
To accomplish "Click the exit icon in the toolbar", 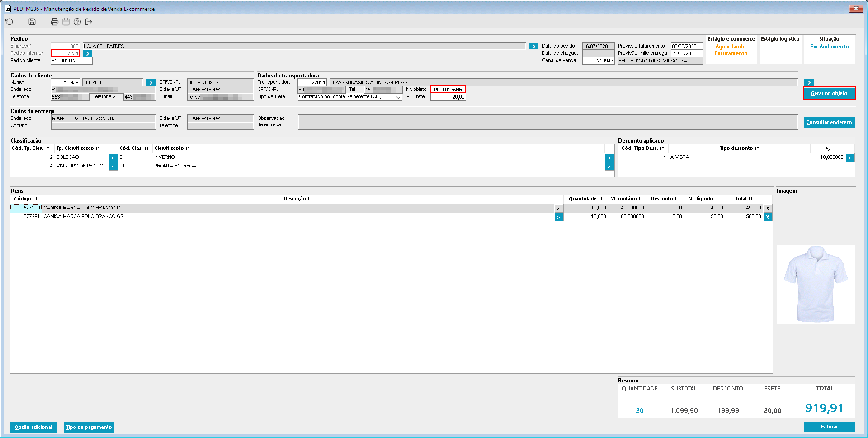I will (x=89, y=22).
